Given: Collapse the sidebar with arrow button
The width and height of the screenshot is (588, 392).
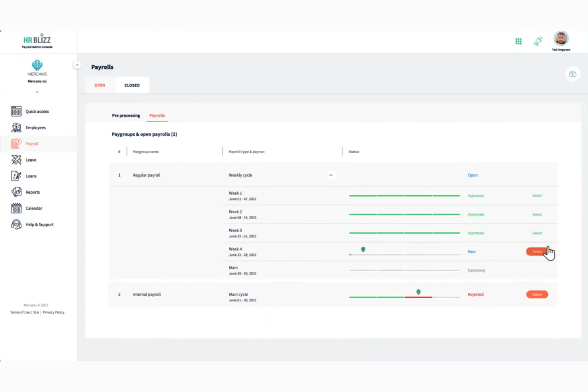Looking at the screenshot, I should 77,65.
